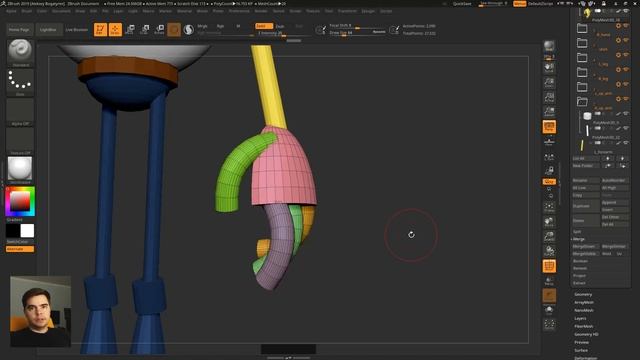Open the Alpha Off selector

20,112
